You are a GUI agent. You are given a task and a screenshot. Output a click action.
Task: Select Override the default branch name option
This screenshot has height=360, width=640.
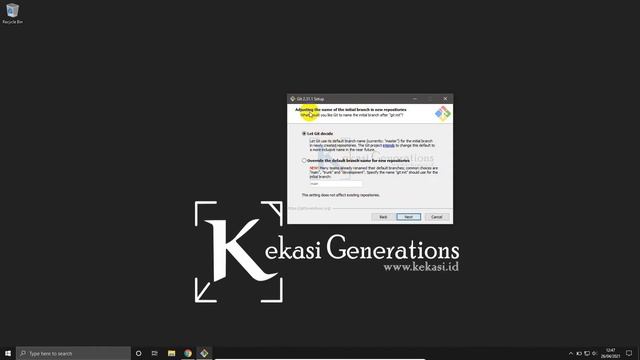click(x=304, y=160)
